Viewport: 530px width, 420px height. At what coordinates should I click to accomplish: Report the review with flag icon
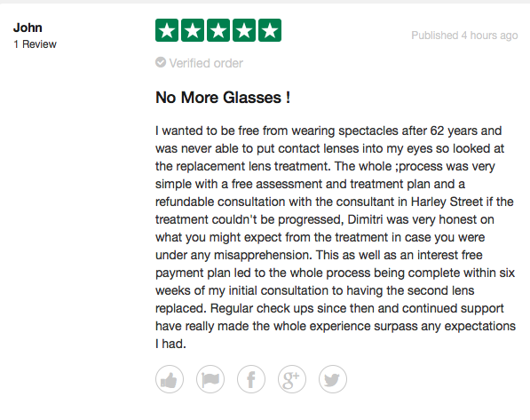click(x=210, y=379)
